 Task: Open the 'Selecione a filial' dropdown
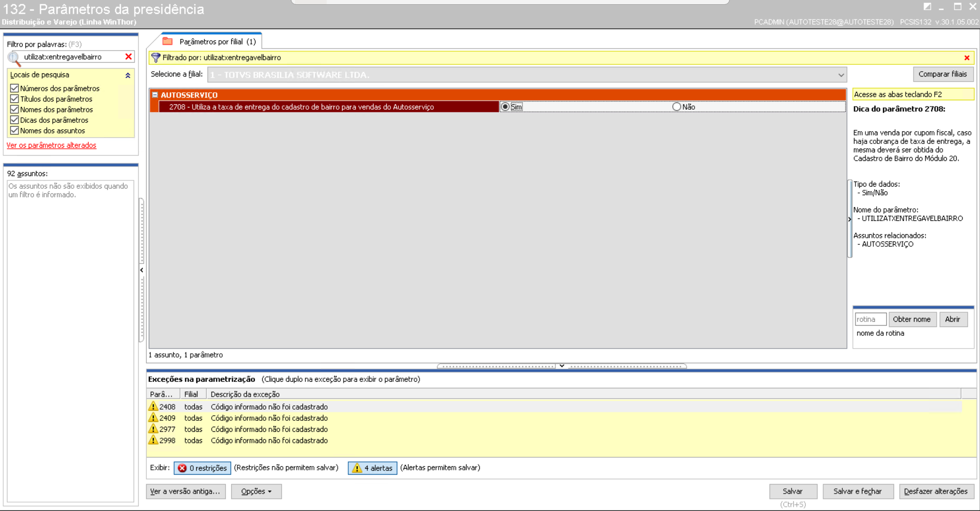pos(841,75)
